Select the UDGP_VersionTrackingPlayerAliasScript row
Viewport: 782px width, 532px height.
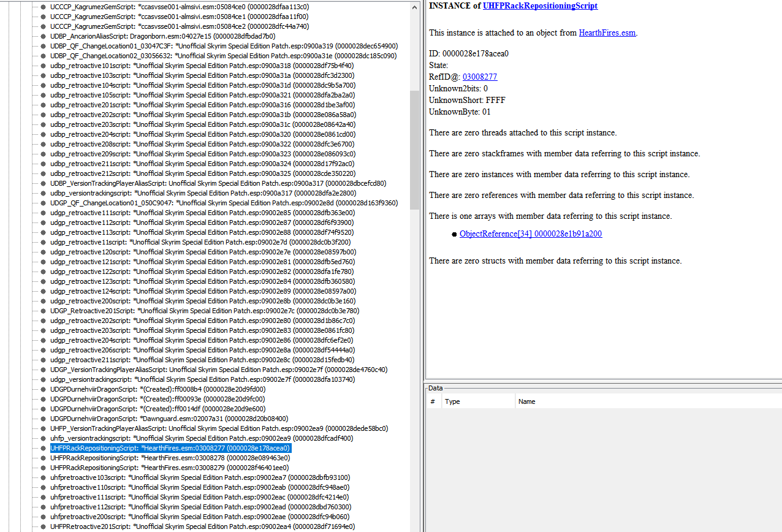tap(219, 370)
